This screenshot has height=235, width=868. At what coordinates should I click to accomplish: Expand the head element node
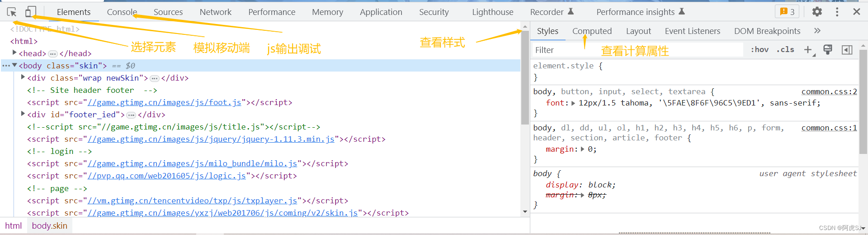coord(14,53)
